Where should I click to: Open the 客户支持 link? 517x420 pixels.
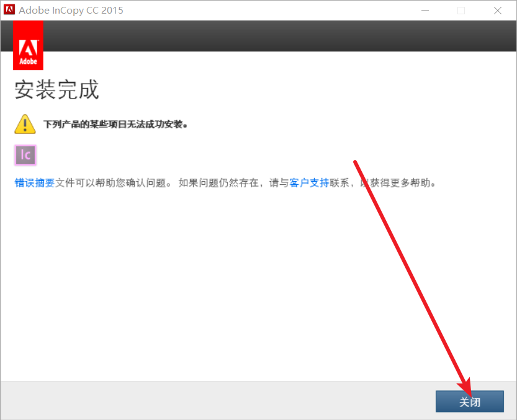click(309, 182)
